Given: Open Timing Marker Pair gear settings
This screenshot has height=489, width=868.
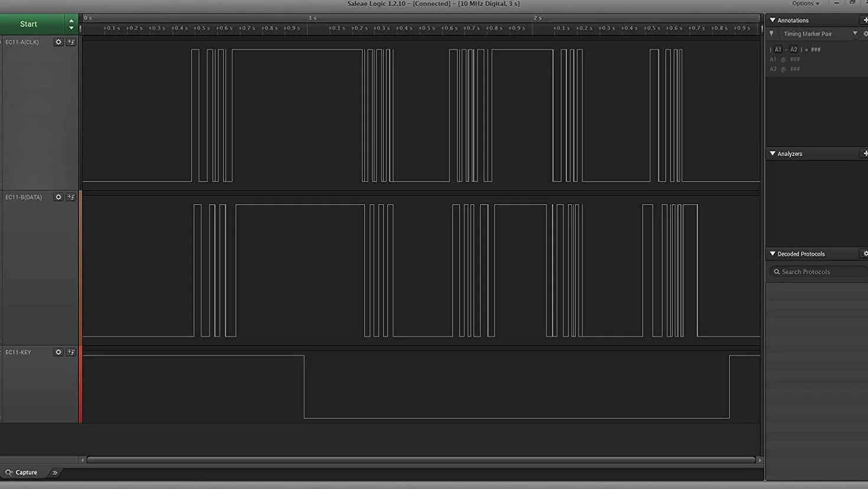Looking at the screenshot, I should (x=866, y=34).
